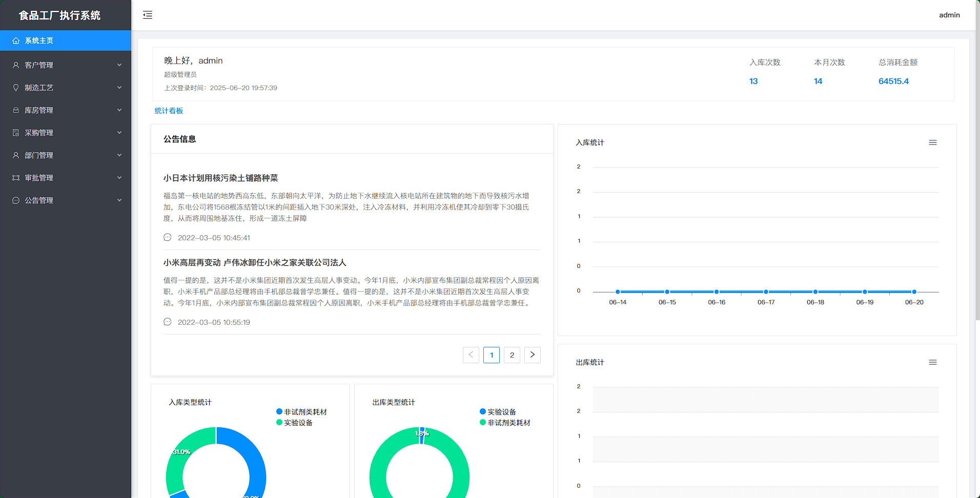980x498 pixels.
Task: Click the 06-17 data point in 入库统计
Action: [x=766, y=292]
